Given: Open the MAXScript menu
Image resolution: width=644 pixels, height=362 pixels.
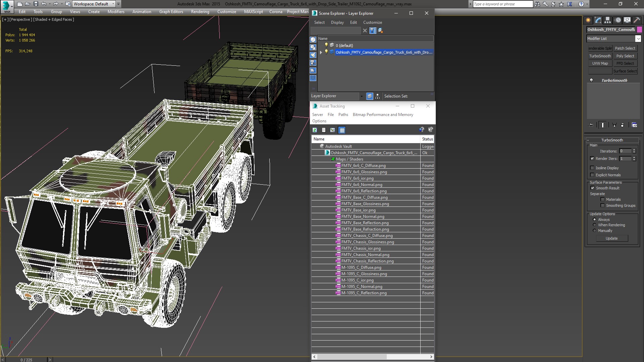Looking at the screenshot, I should 253,12.
